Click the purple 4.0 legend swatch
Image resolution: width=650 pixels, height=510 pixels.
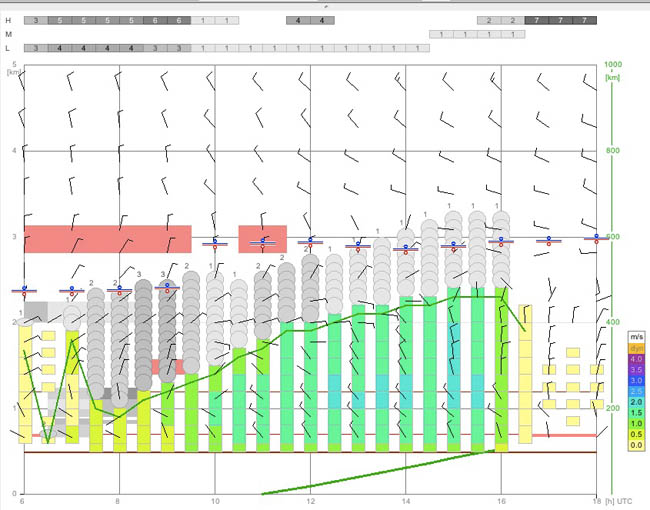point(635,358)
